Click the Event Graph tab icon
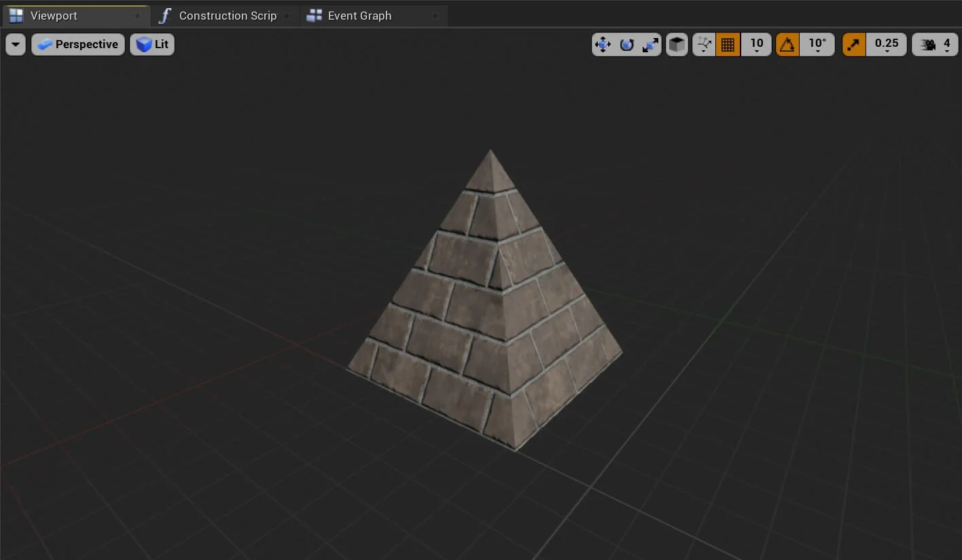 pyautogui.click(x=314, y=16)
